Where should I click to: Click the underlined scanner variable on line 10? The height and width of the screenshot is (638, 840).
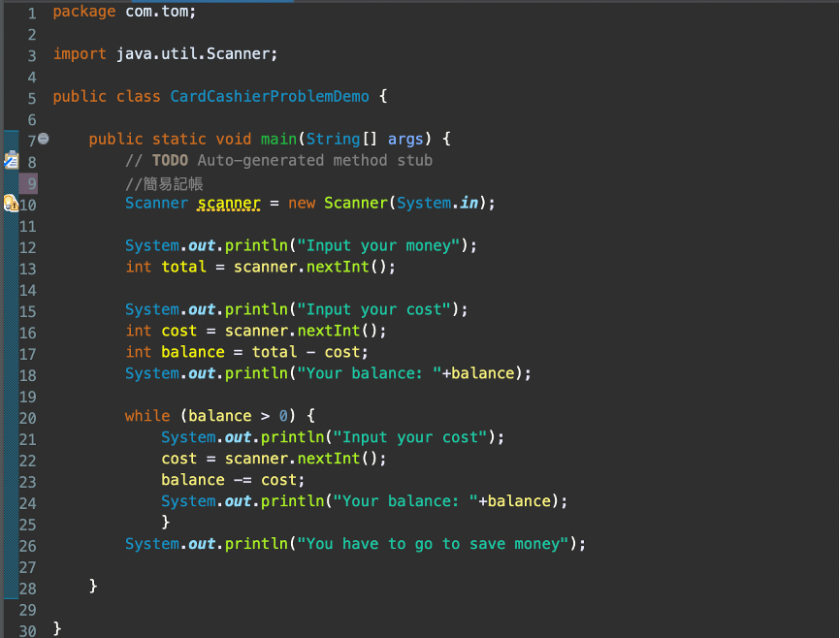click(x=229, y=204)
